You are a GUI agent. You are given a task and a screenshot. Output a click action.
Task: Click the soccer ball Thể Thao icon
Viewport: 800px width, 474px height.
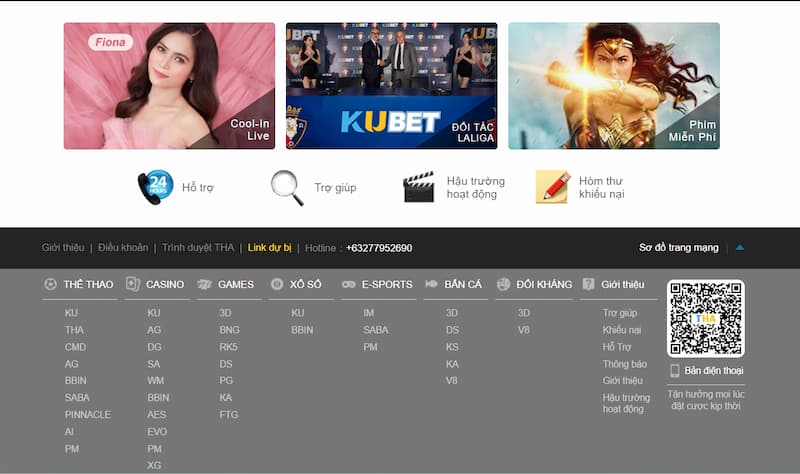pyautogui.click(x=50, y=284)
